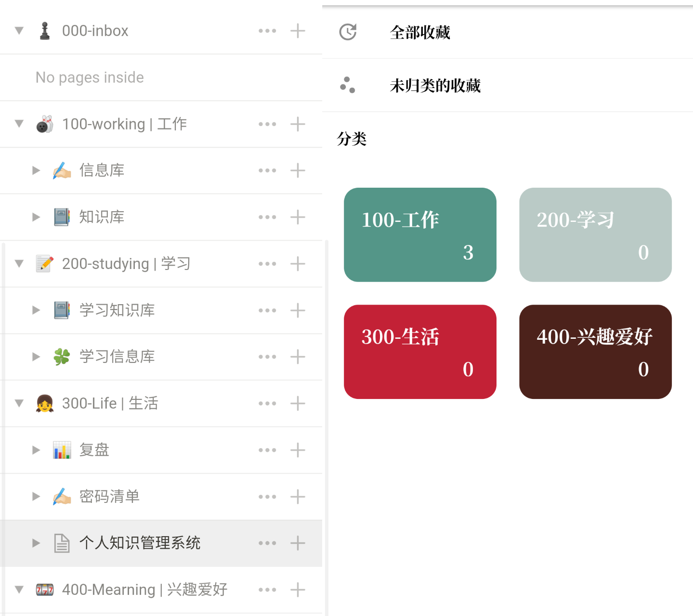Click the bowling icon of 100-working

[x=45, y=124]
